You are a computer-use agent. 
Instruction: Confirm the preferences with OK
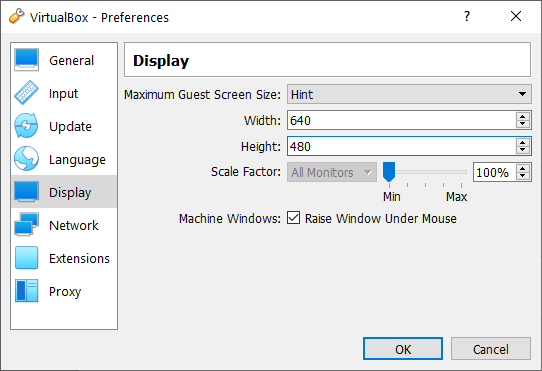[403, 349]
